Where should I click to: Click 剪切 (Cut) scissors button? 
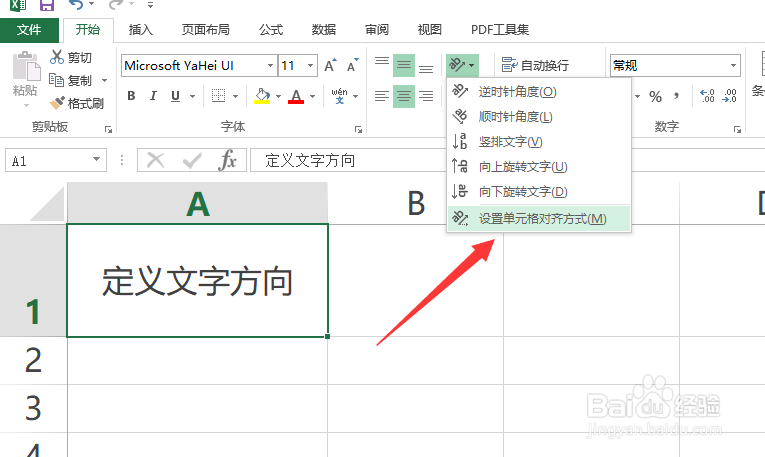(71, 58)
